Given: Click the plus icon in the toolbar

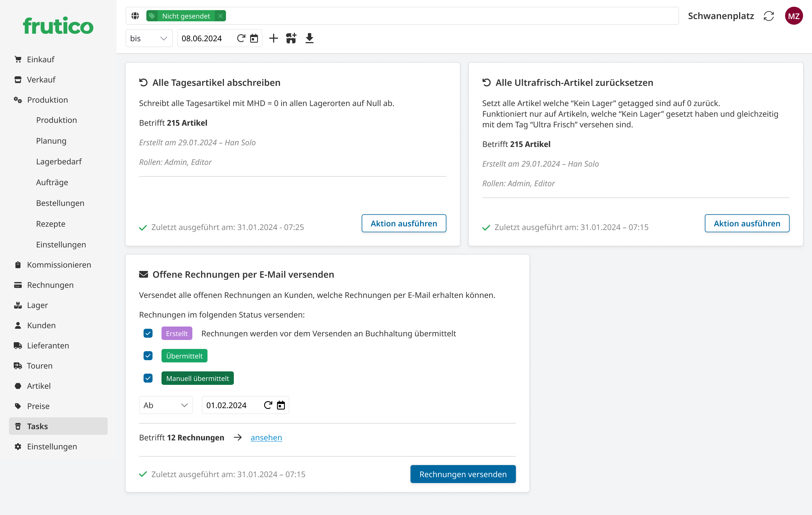Looking at the screenshot, I should (x=273, y=38).
